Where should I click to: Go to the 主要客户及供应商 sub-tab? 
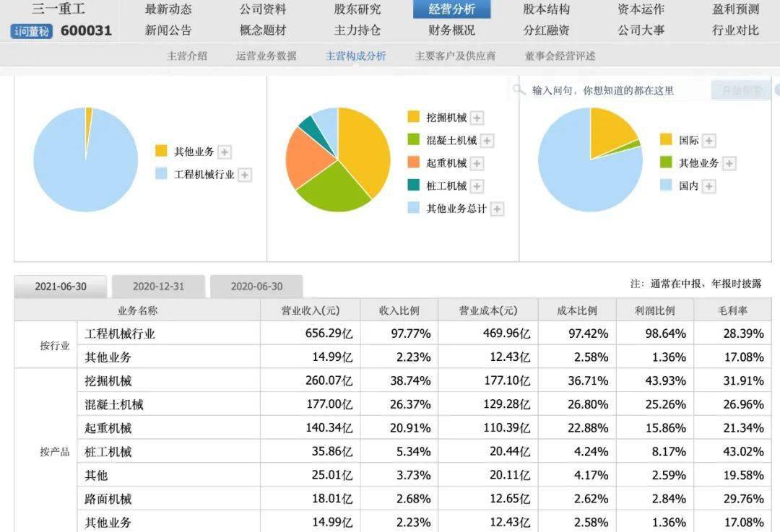455,56
